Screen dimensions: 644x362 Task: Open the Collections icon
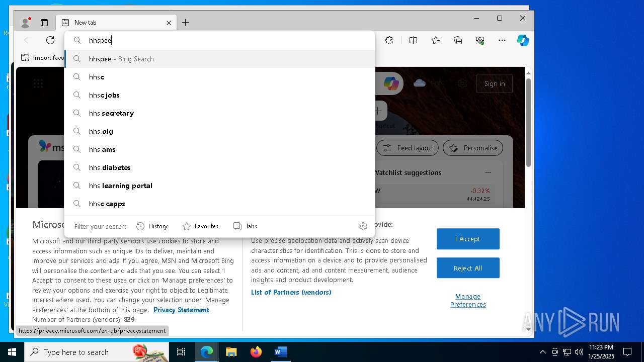(x=458, y=40)
